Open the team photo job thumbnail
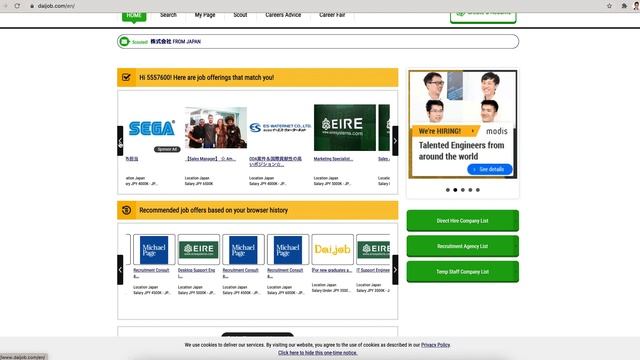Viewport: 640px width, 360px height. (216, 127)
